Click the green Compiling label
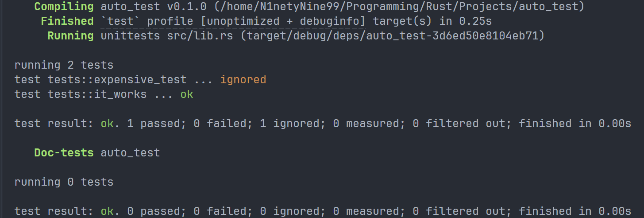 [64, 7]
